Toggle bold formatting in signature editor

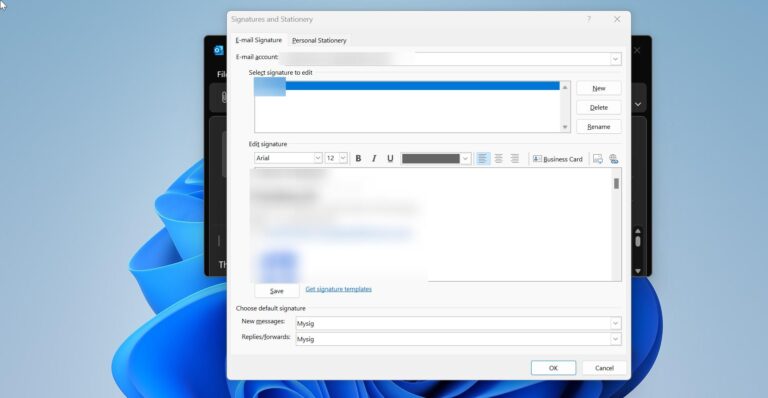pos(358,159)
